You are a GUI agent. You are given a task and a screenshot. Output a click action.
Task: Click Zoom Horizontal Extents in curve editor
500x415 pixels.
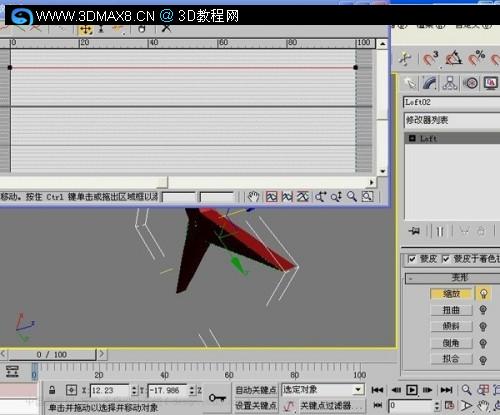pos(272,197)
